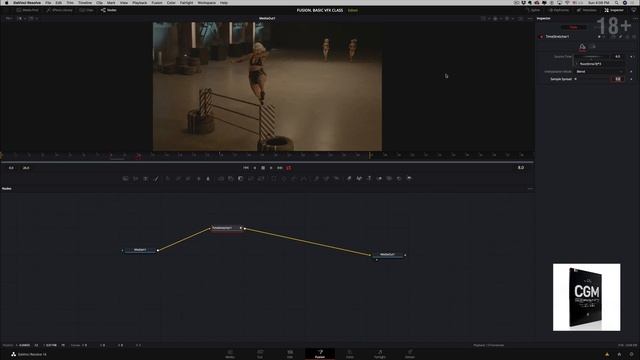Screen dimensions: 640x360
Task: Collapse the Sample Spread expander arrow
Action: click(576, 79)
